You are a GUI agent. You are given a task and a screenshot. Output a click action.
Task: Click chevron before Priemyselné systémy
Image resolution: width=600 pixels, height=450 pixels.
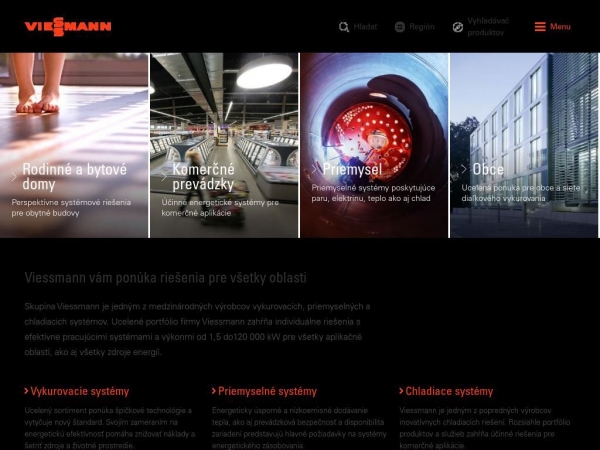pyautogui.click(x=214, y=391)
